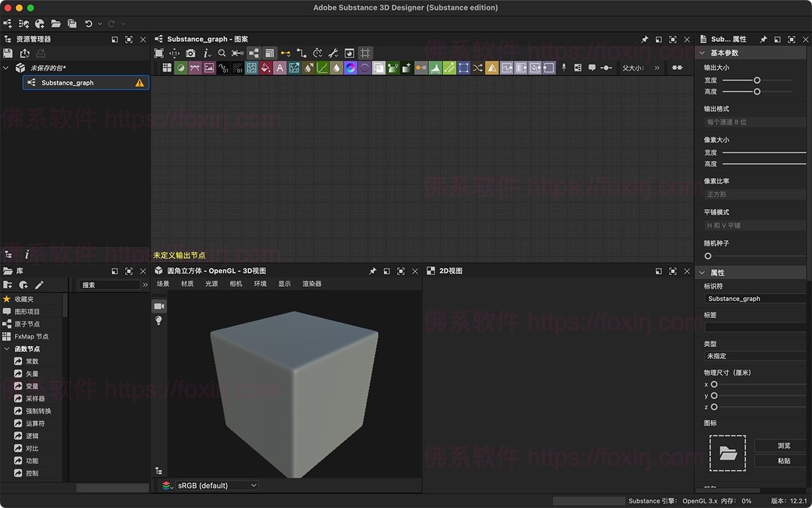
Task: Click the pencil edit icon in Library panel
Action: (39, 285)
